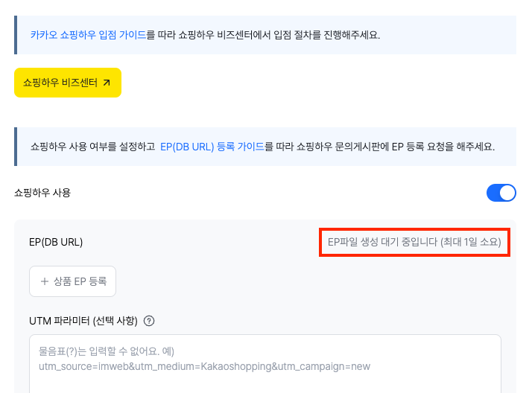Click the UTM 파라미터 (선택 사항) label
The width and height of the screenshot is (532, 393).
(83, 322)
